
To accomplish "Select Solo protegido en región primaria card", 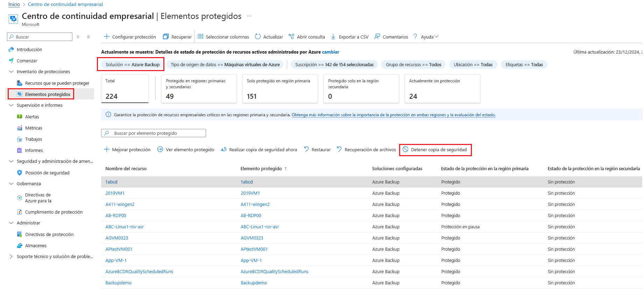I will tap(280, 89).
